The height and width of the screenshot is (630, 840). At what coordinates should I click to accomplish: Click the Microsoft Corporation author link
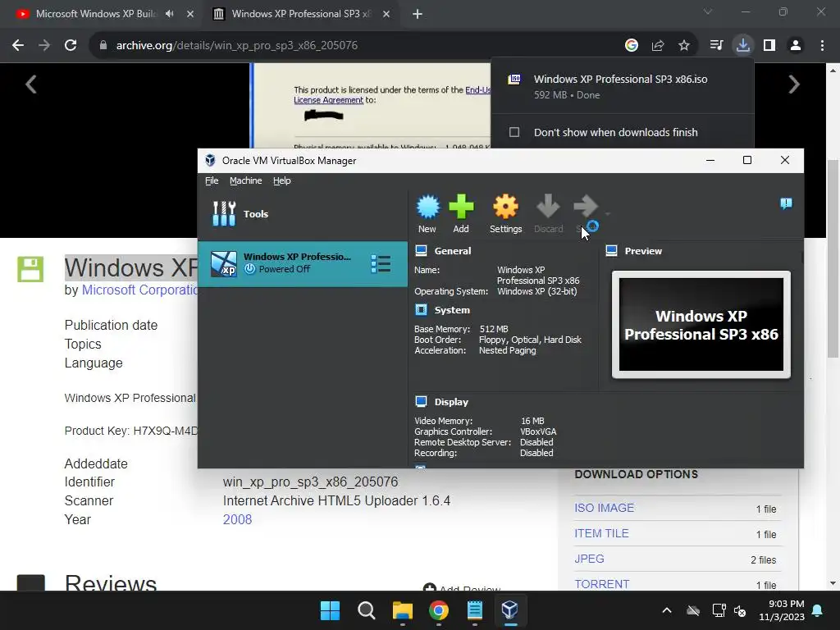[x=139, y=290]
